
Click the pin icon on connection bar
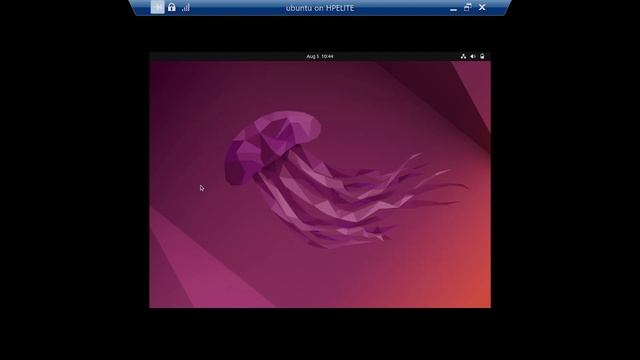pyautogui.click(x=157, y=7)
